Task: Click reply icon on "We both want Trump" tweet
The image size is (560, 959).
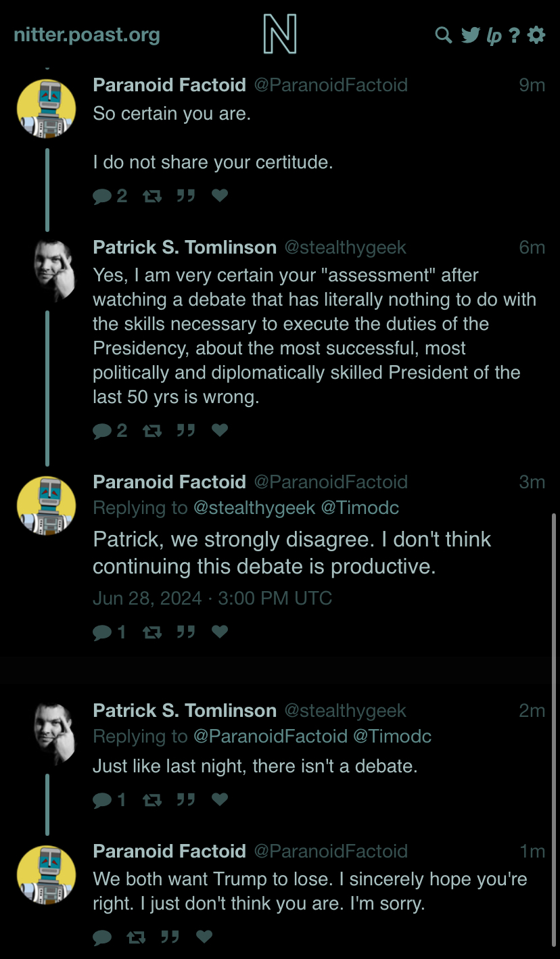Action: tap(102, 937)
